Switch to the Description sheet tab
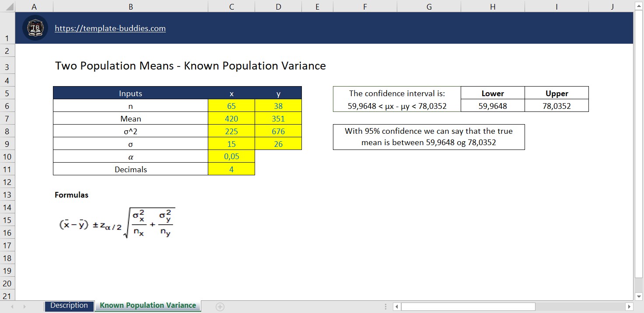 pos(69,306)
